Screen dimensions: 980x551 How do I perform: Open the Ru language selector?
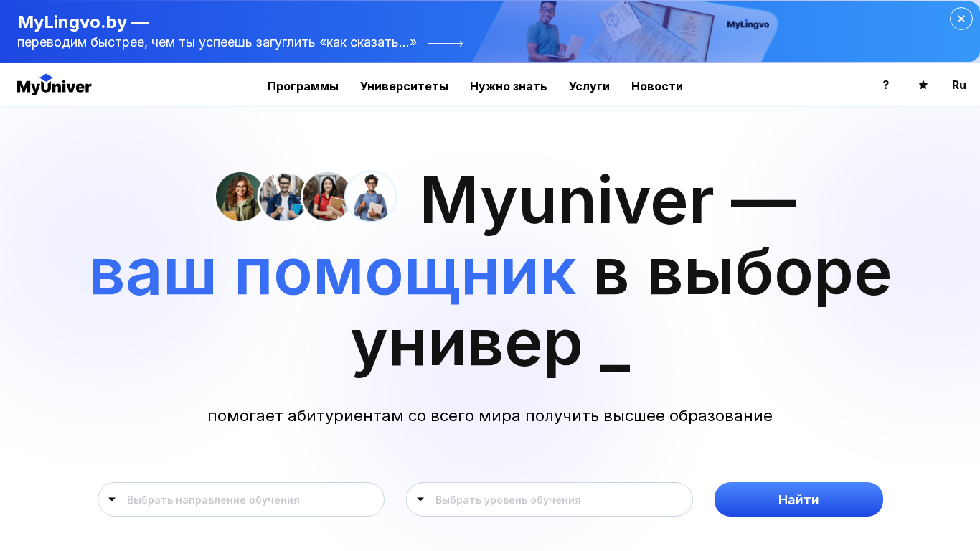(959, 85)
